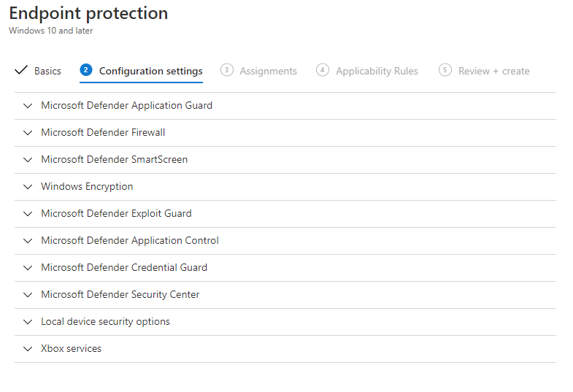Expand the Microsoft Defender Firewall chevron

coord(28,132)
